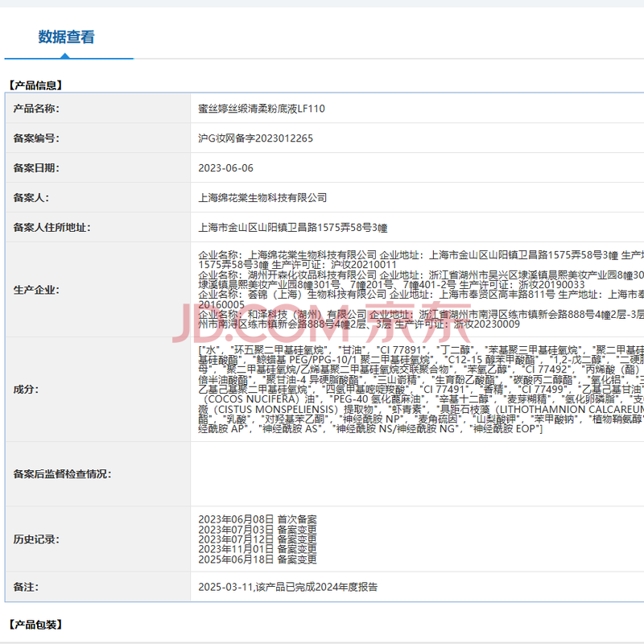Click the filing date 2023-06-06
The height and width of the screenshot is (644, 644).
click(x=225, y=168)
